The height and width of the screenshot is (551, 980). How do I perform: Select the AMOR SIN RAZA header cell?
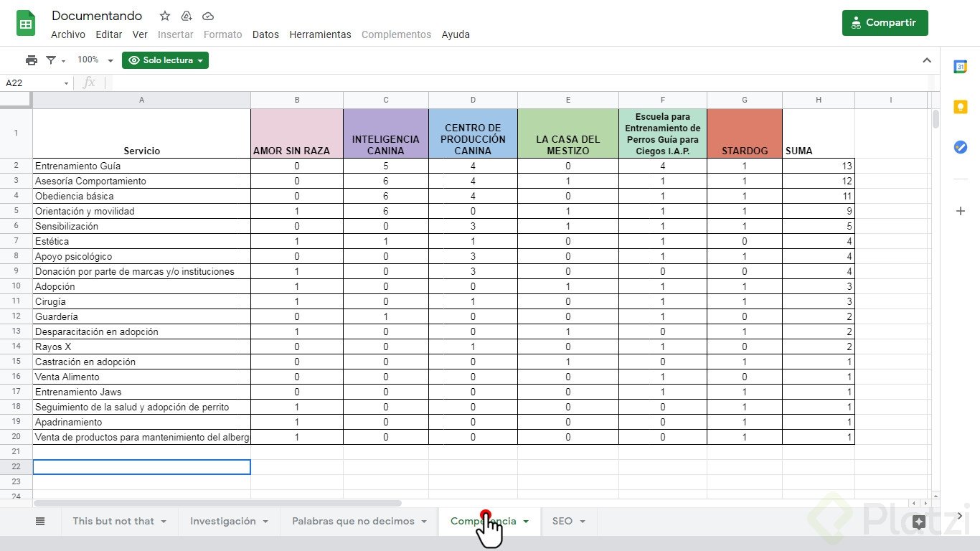click(297, 133)
